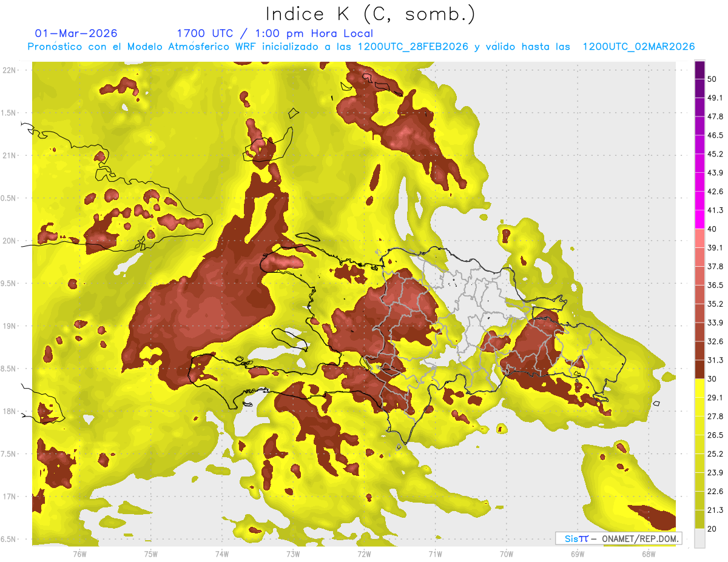The image size is (728, 562).
Task: Click the latitude label "19N"
Action: coord(8,326)
